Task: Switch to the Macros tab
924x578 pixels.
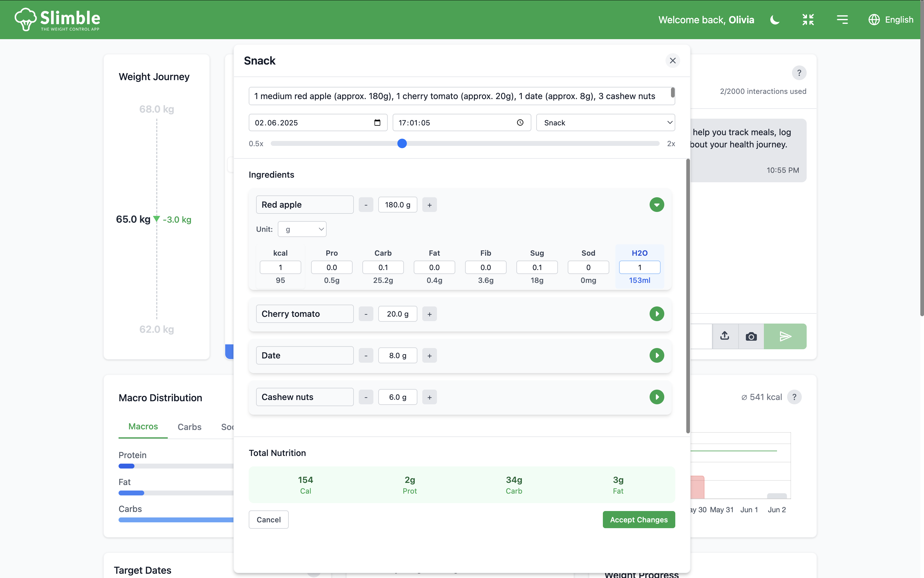Action: [x=143, y=427]
